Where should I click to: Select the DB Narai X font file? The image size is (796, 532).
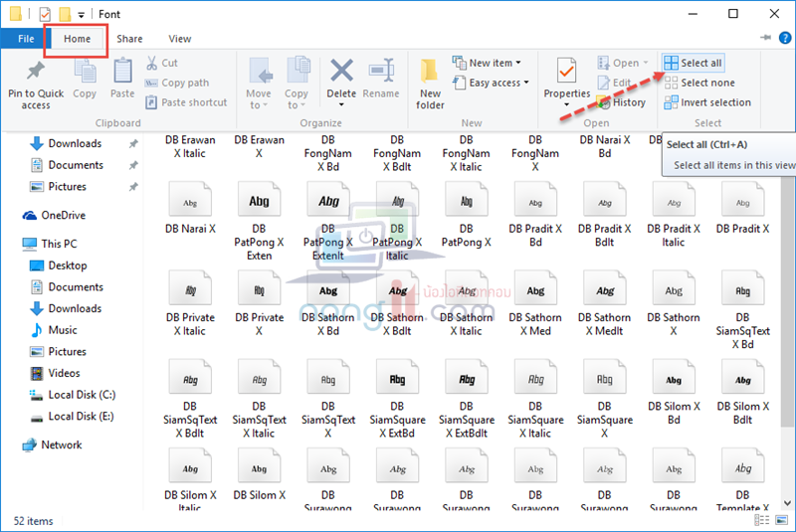coord(190,209)
